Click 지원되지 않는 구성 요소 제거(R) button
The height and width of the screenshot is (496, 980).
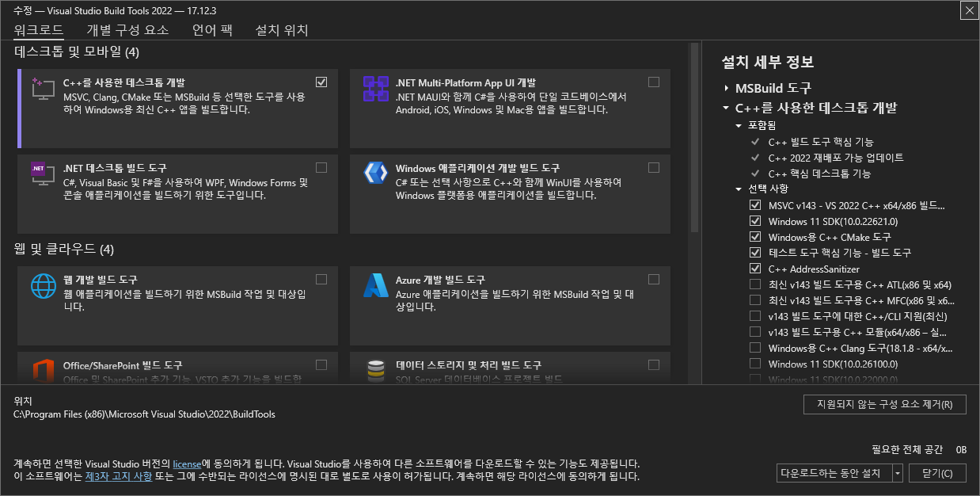pyautogui.click(x=884, y=404)
